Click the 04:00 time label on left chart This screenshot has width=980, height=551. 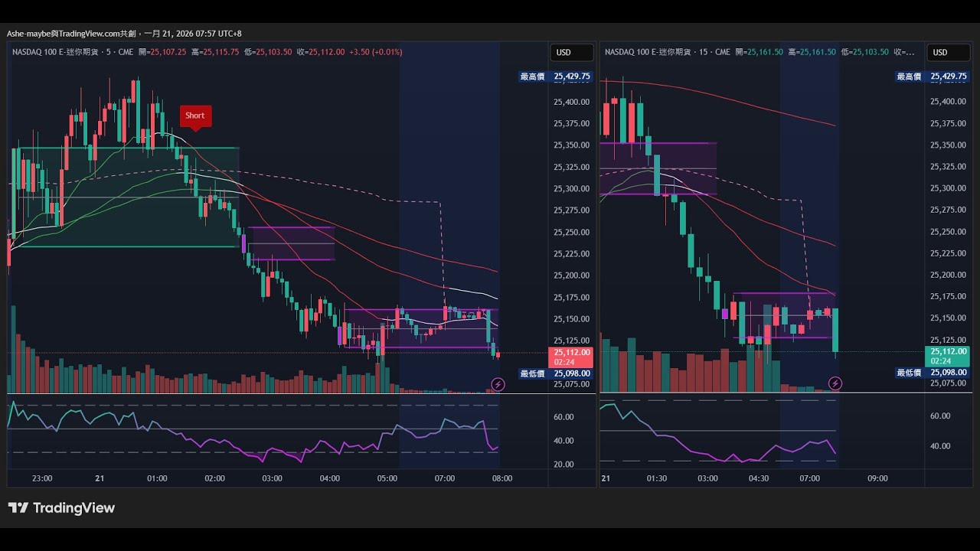coord(330,478)
